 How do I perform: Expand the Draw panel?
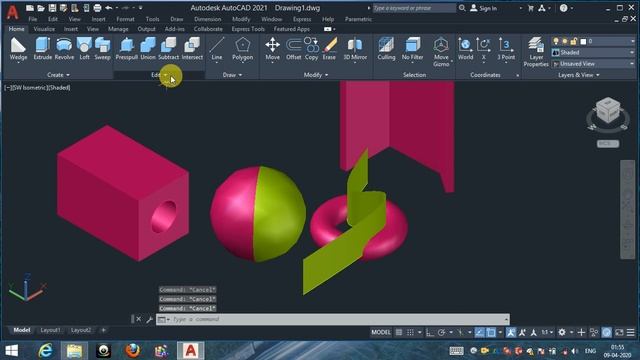(x=232, y=75)
